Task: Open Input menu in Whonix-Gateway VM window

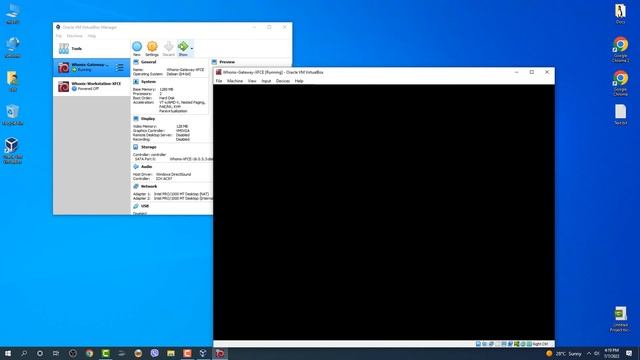Action: (x=266, y=81)
